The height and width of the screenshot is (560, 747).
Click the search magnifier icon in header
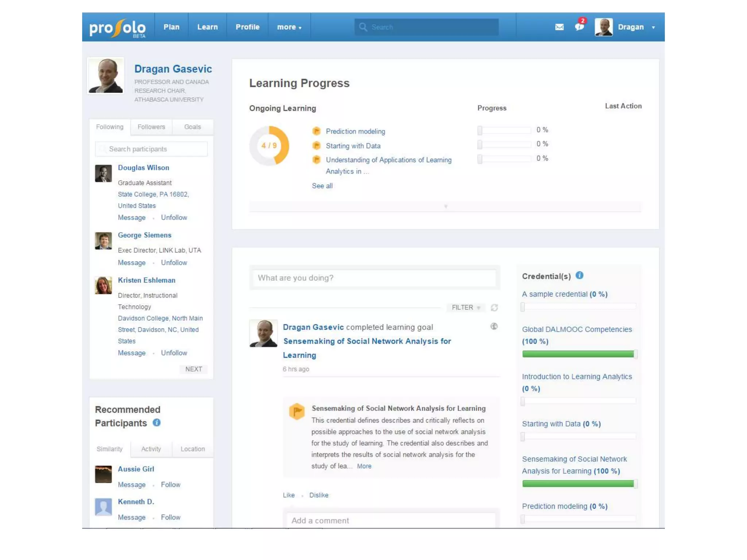tap(363, 27)
